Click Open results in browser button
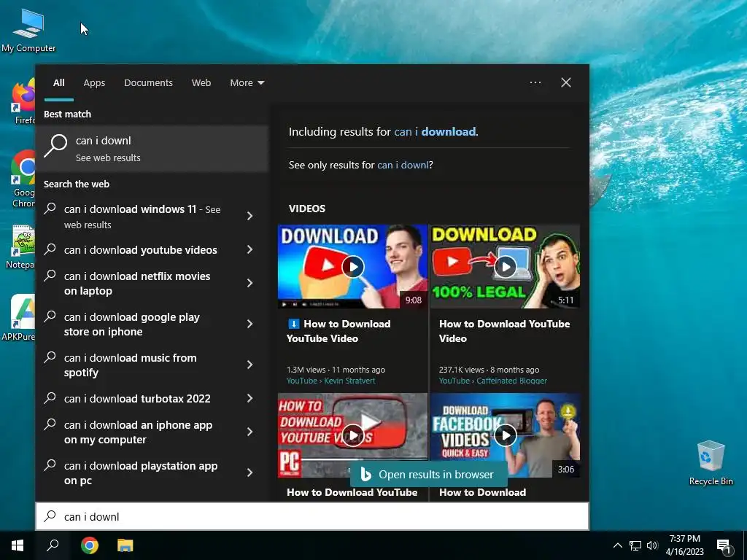This screenshot has height=560, width=747. 429,474
